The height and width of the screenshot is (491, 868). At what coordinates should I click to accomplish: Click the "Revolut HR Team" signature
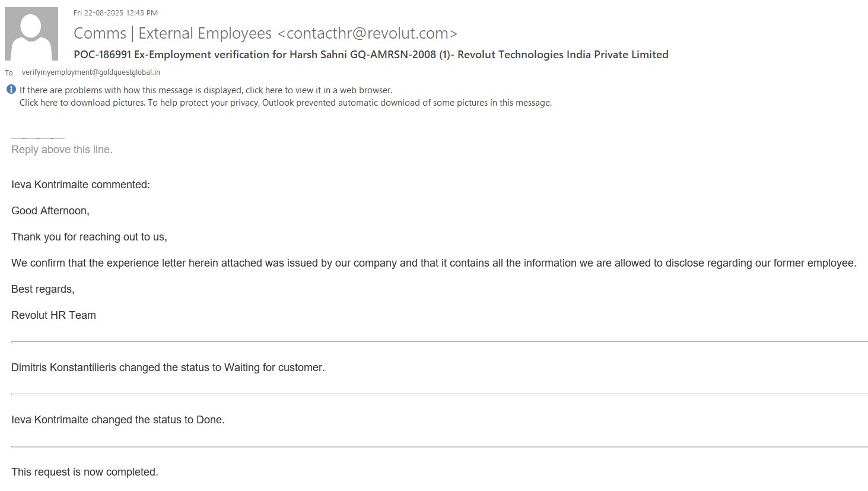tap(53, 315)
